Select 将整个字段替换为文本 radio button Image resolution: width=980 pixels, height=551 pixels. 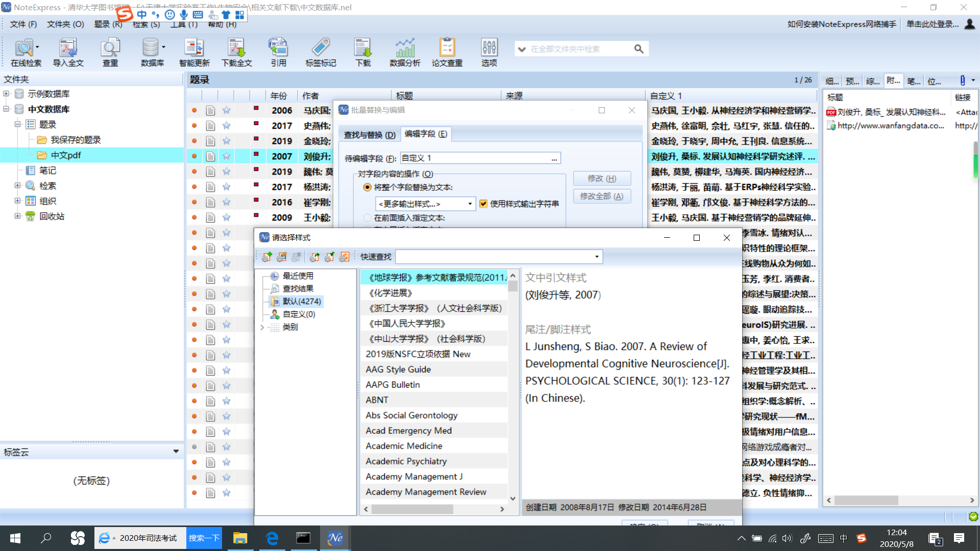[x=368, y=187]
